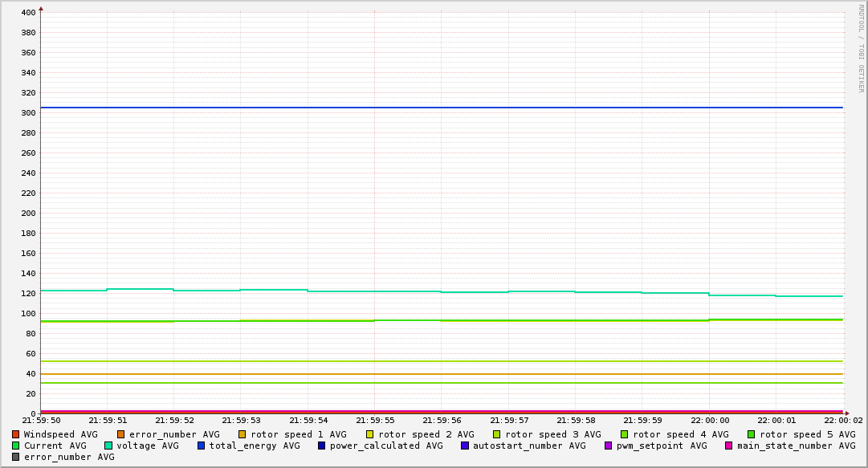Click the pink main_state_number AVG legend swatch
Screen dimensions: 868x468
[x=729, y=446]
